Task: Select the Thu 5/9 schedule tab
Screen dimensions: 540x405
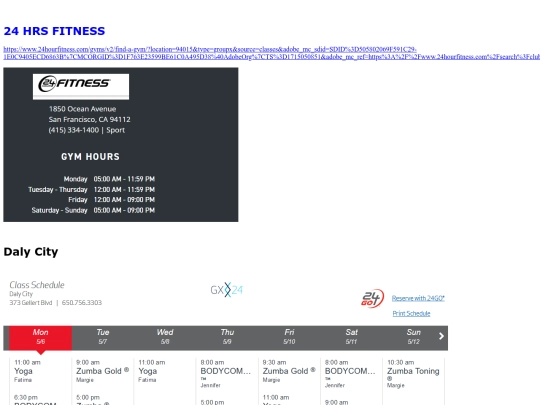Action: click(x=227, y=338)
